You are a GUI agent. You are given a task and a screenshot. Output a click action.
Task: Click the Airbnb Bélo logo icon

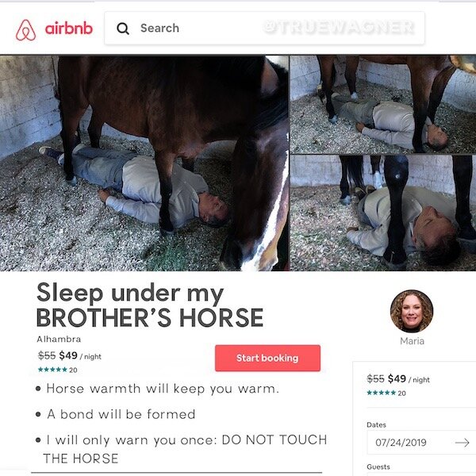click(26, 30)
